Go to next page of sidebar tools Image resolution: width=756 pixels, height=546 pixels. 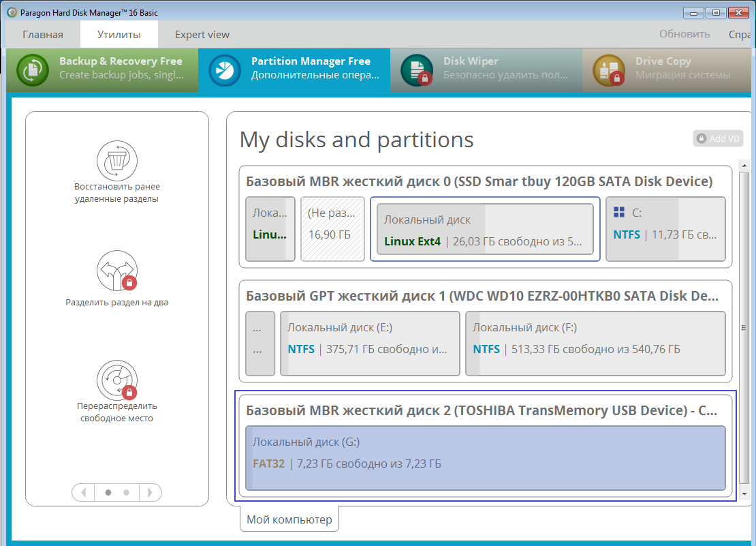(x=151, y=491)
